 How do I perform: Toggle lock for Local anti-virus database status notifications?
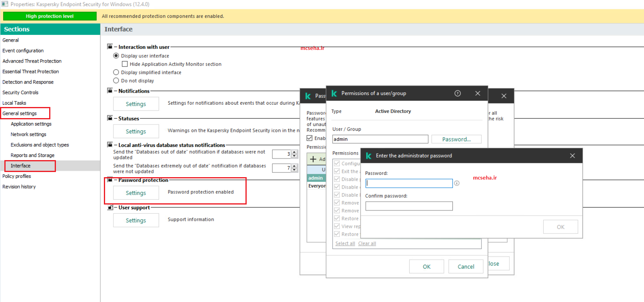coord(110,145)
